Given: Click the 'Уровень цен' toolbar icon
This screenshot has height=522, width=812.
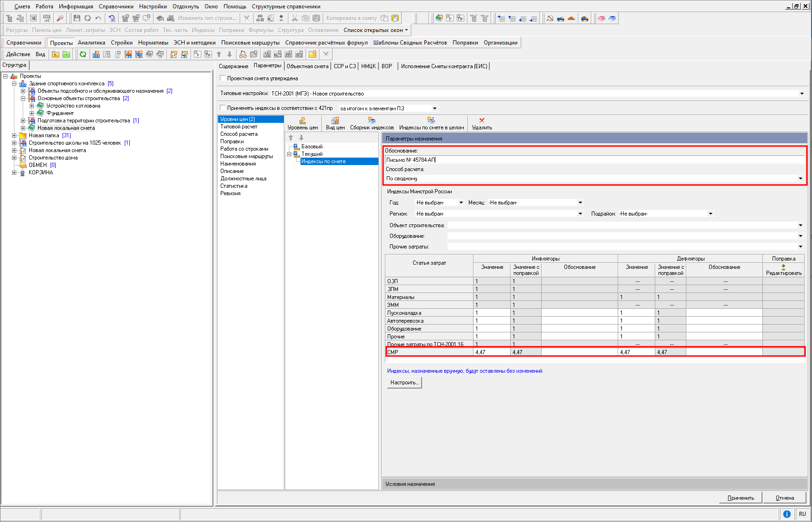Looking at the screenshot, I should pyautogui.click(x=302, y=121).
